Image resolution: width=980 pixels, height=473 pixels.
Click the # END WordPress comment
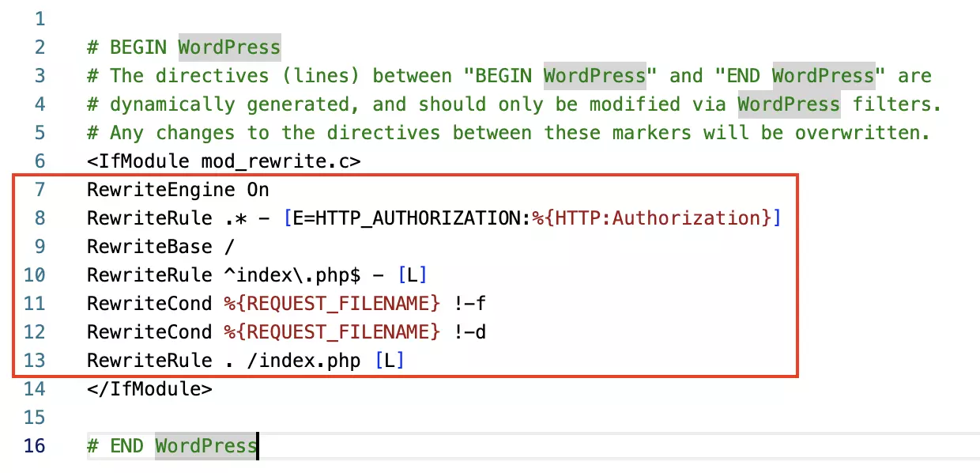pos(170,445)
